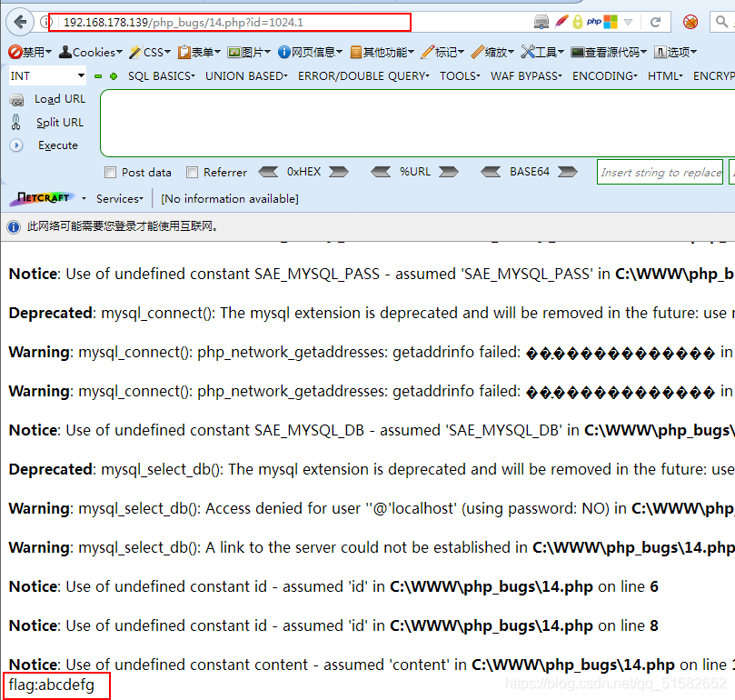Open HackBar TOOLS menu

(x=460, y=76)
